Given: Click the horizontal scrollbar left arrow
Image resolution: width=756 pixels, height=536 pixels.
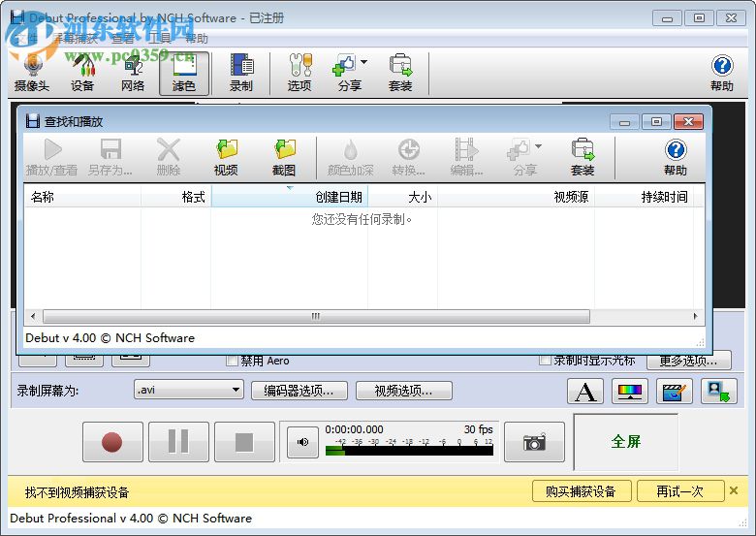Looking at the screenshot, I should point(33,316).
